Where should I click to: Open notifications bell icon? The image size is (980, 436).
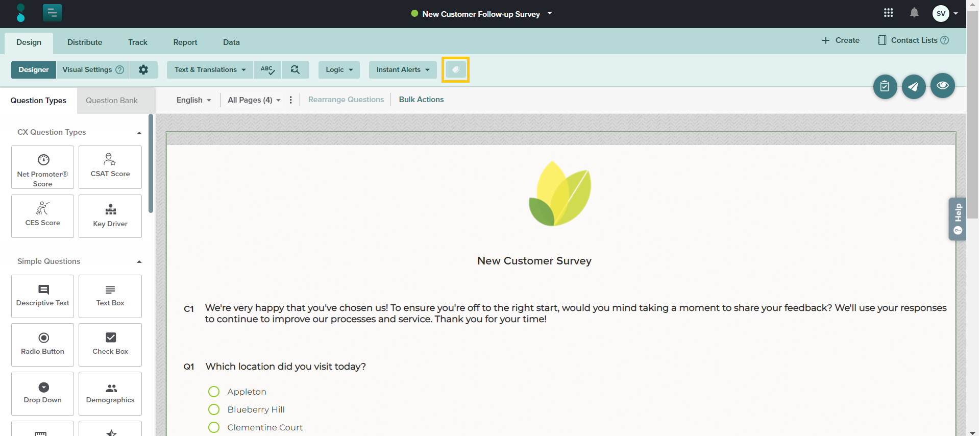point(914,13)
